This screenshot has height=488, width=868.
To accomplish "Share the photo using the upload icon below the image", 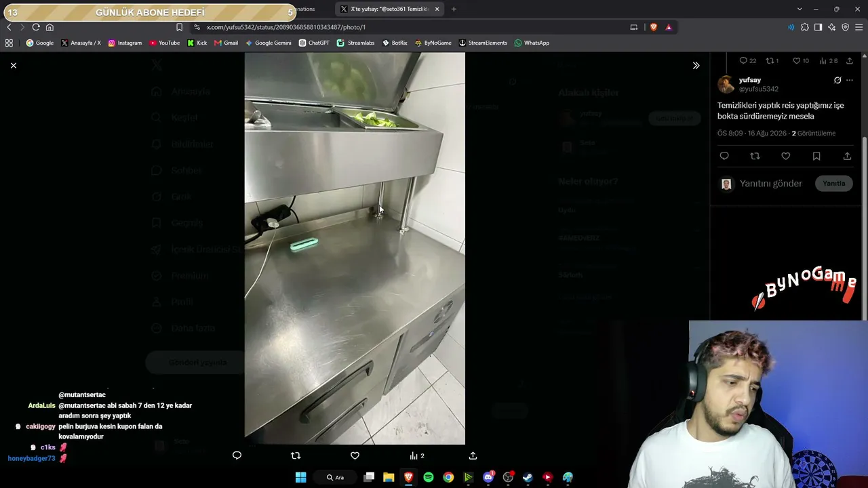I will coord(473,455).
